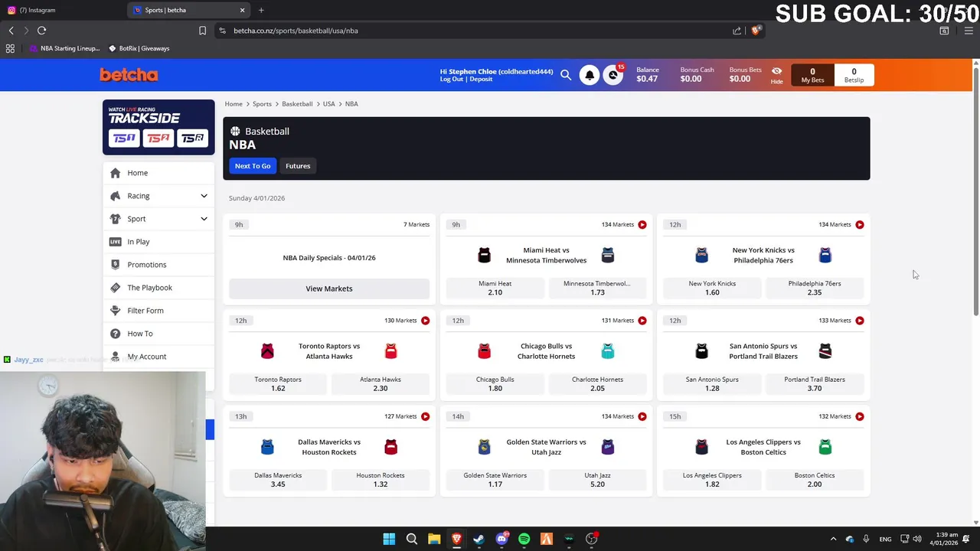
Task: Open BotRix Giveaways bookmark
Action: pyautogui.click(x=139, y=48)
